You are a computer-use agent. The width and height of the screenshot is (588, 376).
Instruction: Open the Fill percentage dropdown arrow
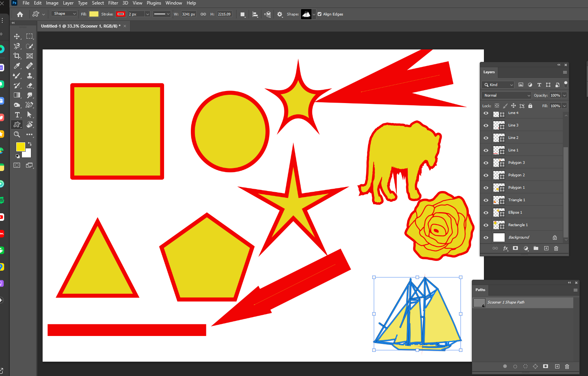(564, 106)
